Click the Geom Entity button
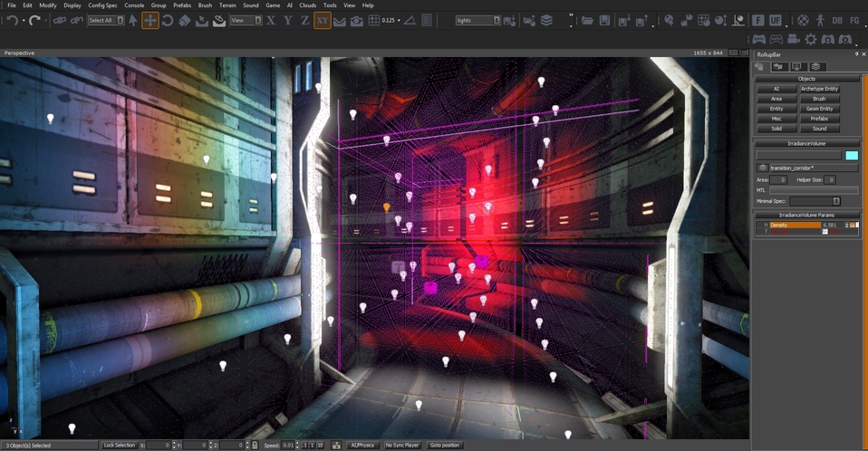 coord(819,109)
